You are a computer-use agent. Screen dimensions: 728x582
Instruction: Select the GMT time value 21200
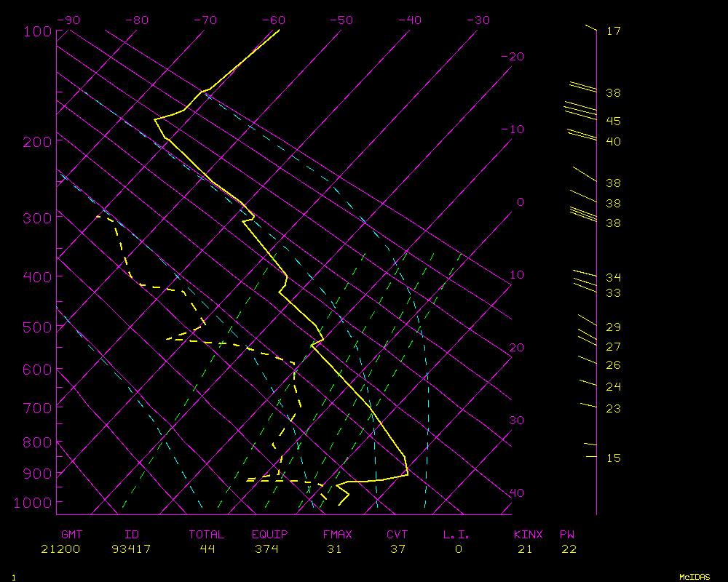pos(60,549)
